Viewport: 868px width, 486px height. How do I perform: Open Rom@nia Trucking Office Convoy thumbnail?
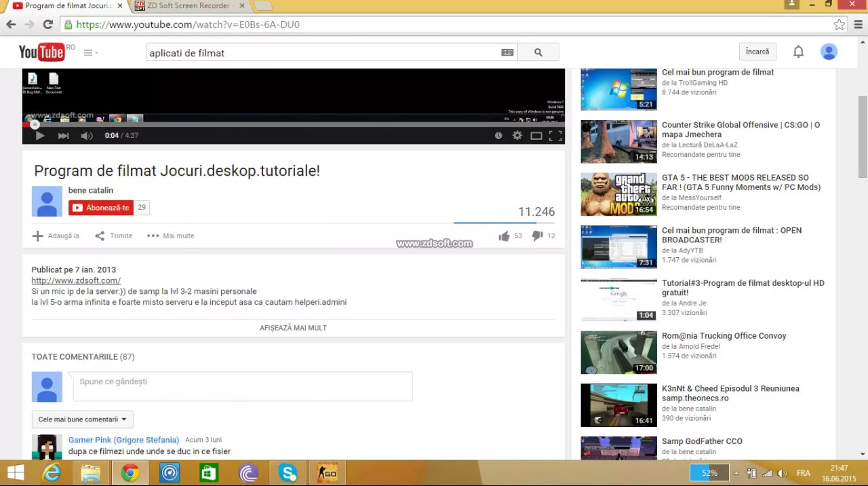tap(618, 352)
